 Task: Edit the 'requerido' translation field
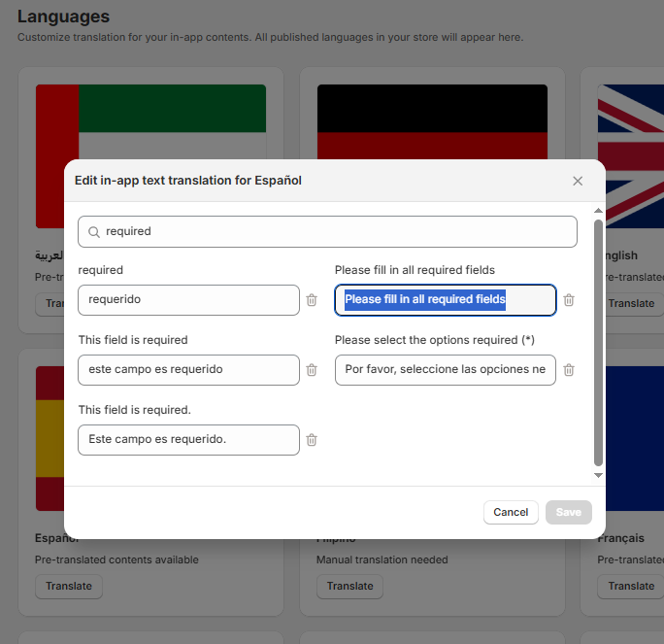[x=188, y=300]
